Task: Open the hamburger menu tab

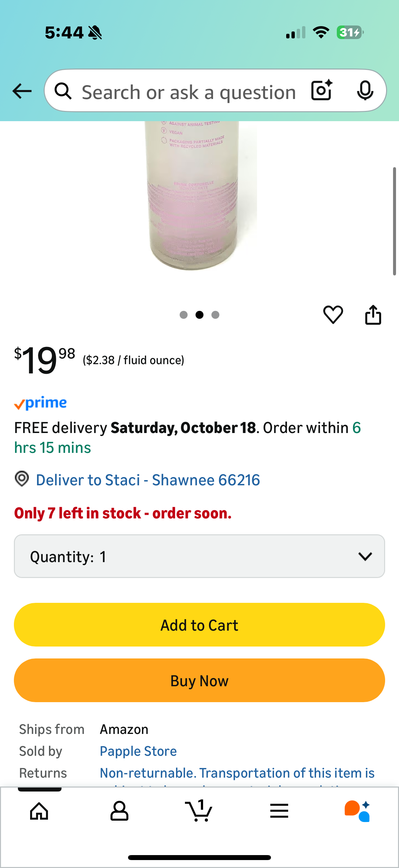Action: tap(279, 811)
